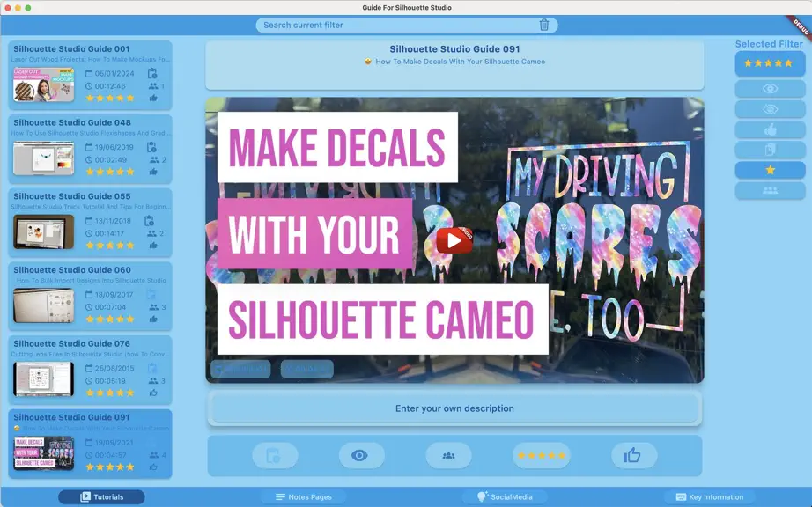Screen dimensions: 812x507
Task: Click the thumbs-up icon on Guide 055 card
Action: 153,246
